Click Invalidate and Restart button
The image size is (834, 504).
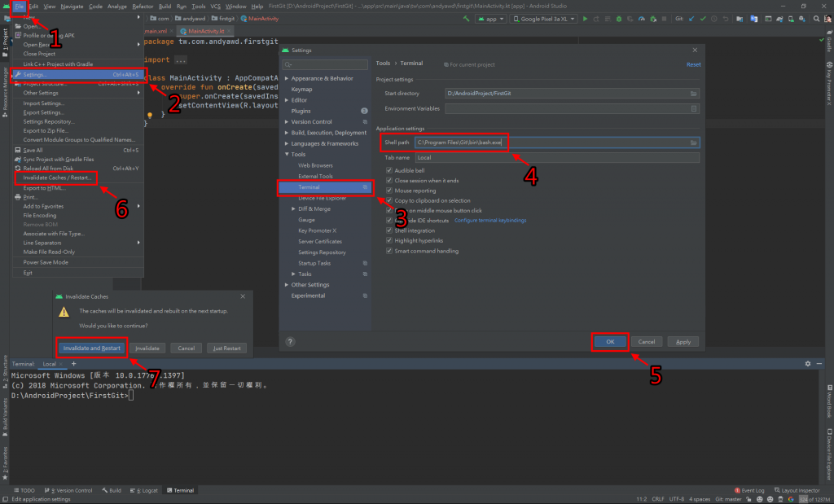point(91,348)
